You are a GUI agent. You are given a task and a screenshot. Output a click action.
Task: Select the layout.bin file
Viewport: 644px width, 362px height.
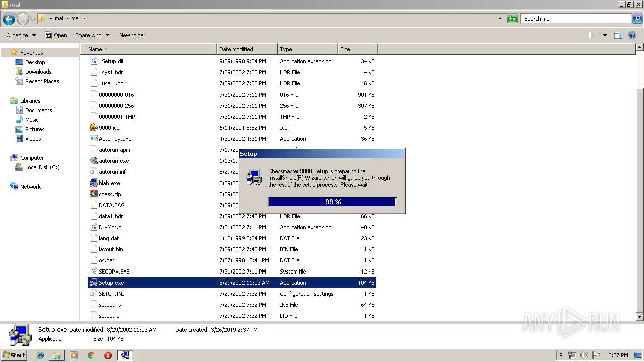click(x=111, y=249)
